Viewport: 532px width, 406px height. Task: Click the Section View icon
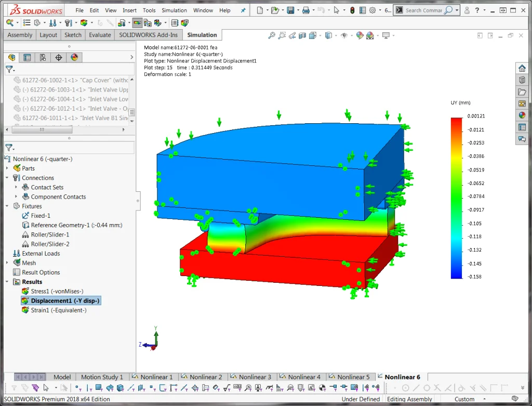pos(303,35)
